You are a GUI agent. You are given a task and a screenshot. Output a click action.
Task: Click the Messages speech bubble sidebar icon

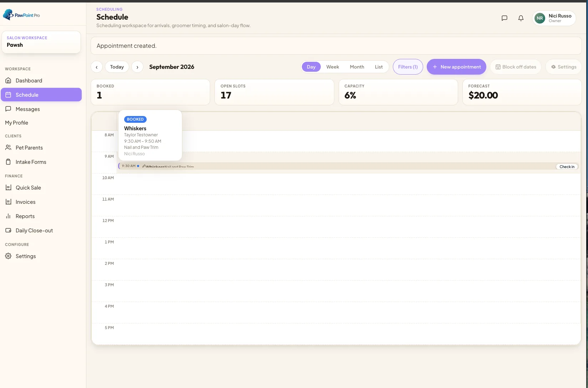[x=8, y=109]
